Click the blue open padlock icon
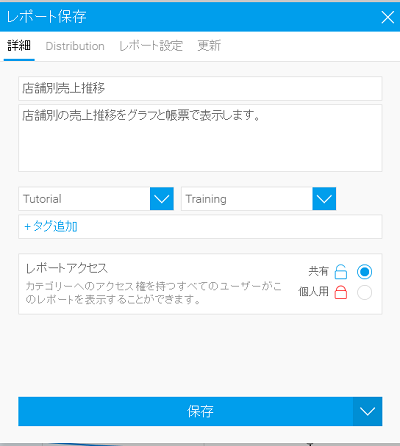 point(341,272)
